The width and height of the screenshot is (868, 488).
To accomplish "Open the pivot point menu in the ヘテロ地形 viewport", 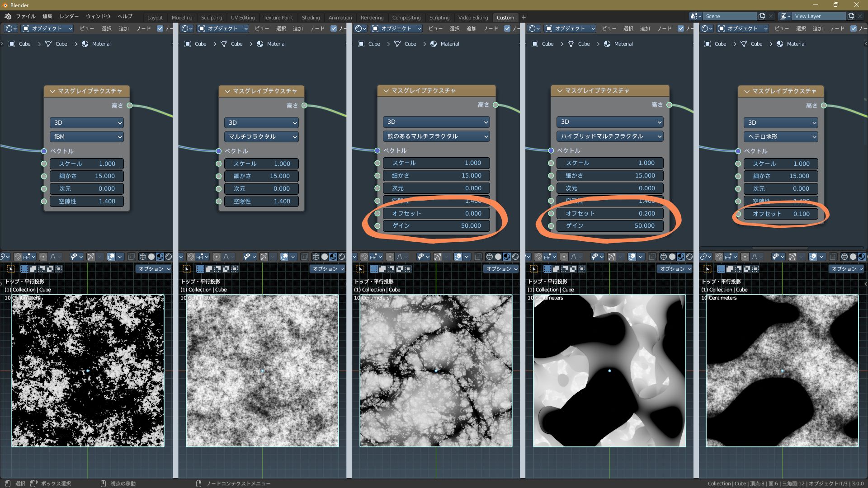I will [705, 257].
